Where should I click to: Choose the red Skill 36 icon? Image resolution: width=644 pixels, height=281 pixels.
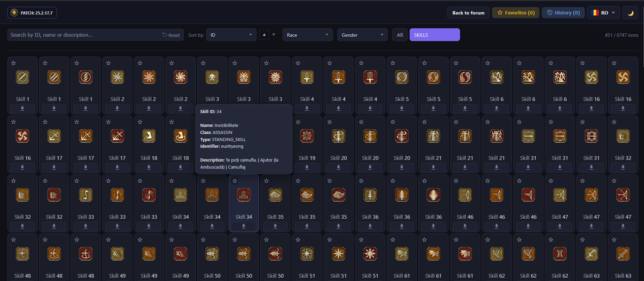pyautogui.click(x=433, y=195)
